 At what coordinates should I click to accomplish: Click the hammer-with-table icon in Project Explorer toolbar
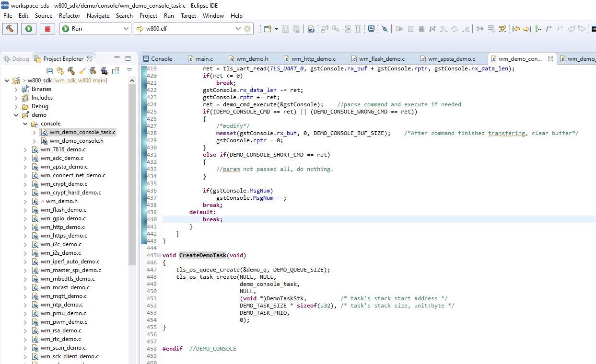[x=105, y=71]
